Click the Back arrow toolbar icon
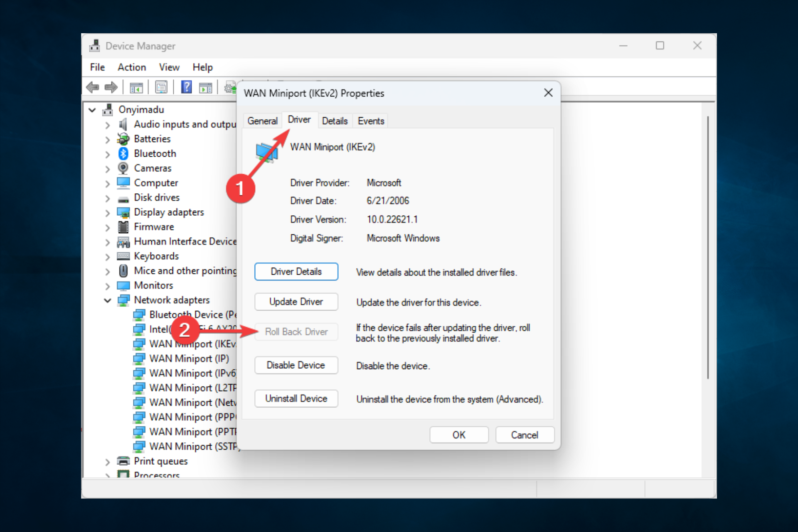Screen dimensions: 798x532 click(92, 87)
